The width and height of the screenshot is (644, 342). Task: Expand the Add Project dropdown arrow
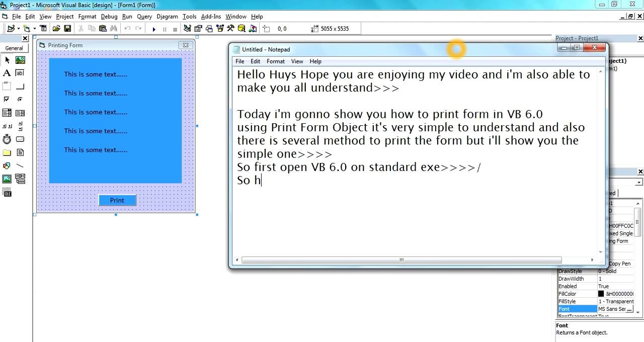[18, 29]
